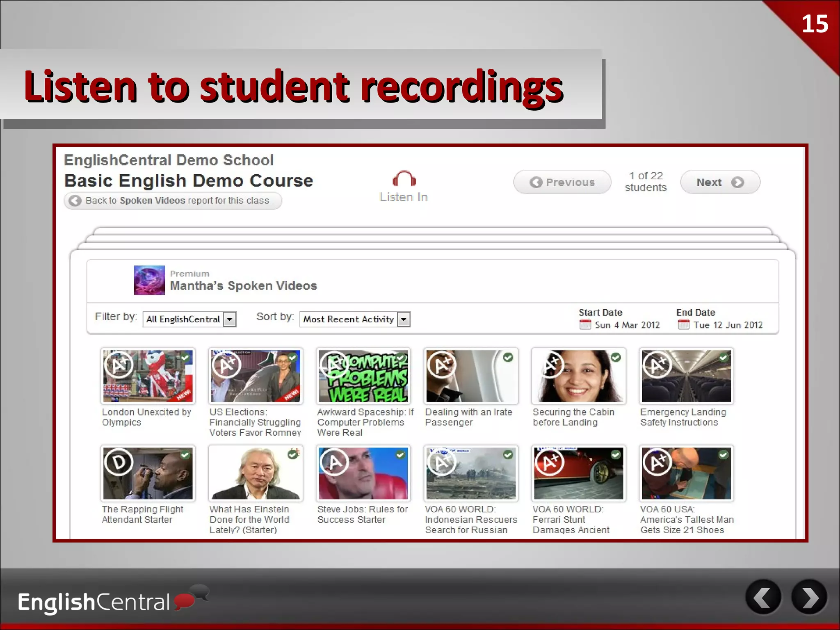
Task: Click the End Date 'Tue 12 Jun 2012'
Action: 728,325
